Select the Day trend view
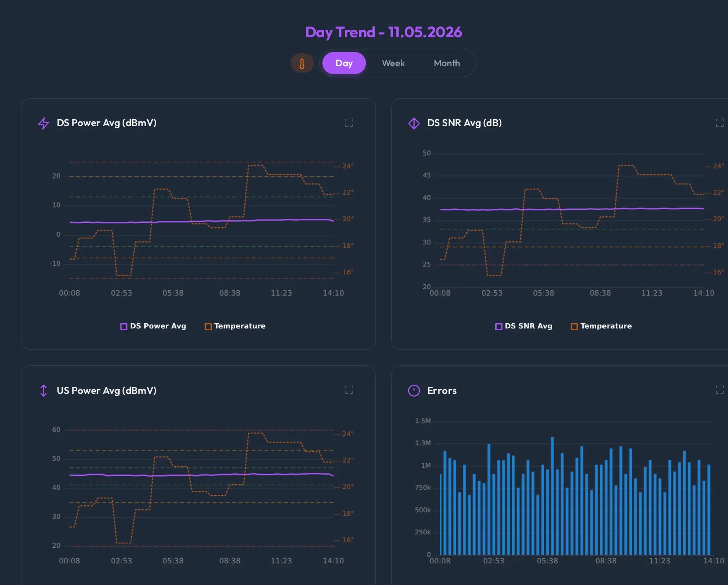Screen dimensions: 728x585 344,63
